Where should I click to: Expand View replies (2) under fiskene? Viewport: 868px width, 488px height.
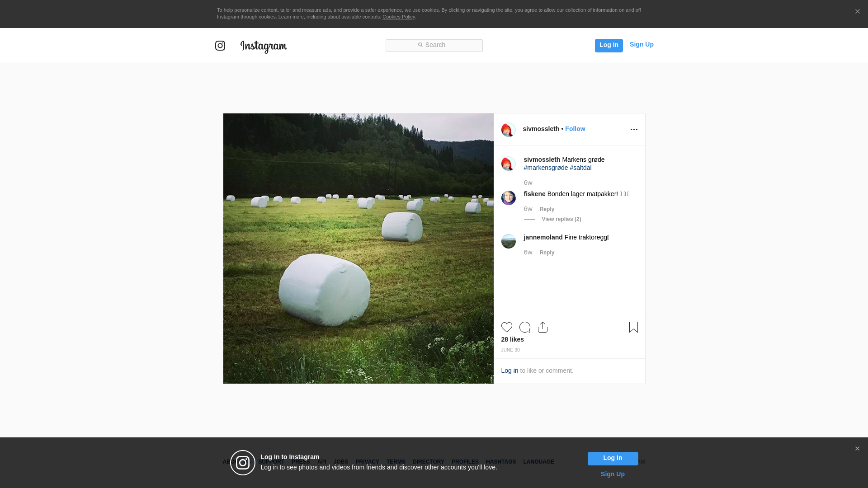point(561,219)
